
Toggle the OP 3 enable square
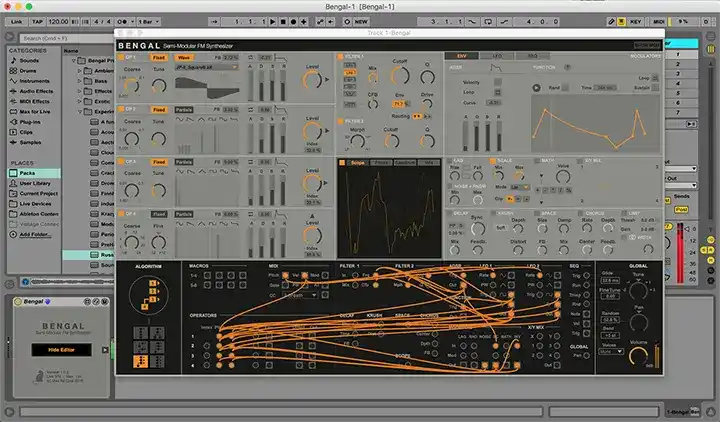[x=121, y=162]
